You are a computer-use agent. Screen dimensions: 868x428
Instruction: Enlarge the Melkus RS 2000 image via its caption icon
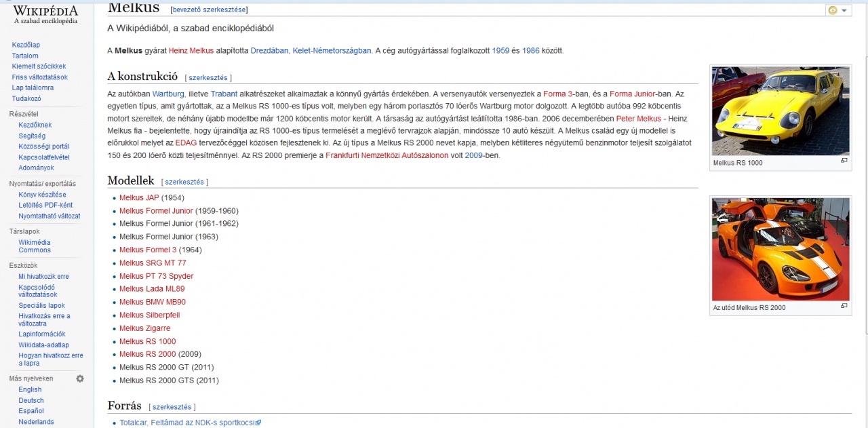tap(844, 306)
